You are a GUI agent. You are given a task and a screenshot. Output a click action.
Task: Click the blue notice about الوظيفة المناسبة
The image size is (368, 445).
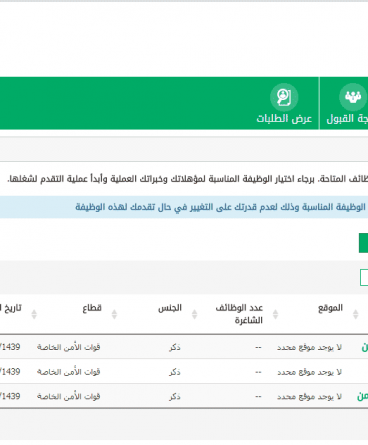pyautogui.click(x=184, y=207)
